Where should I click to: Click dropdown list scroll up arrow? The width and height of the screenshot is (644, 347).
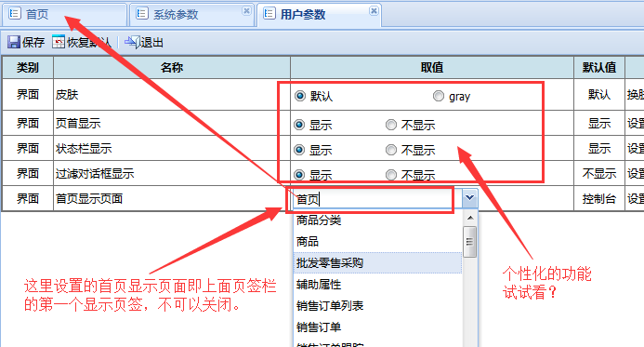click(470, 218)
